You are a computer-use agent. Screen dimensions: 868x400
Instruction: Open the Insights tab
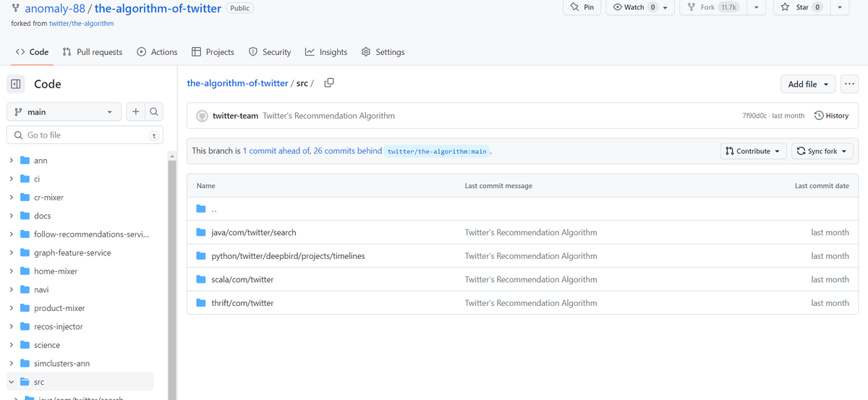pyautogui.click(x=326, y=52)
